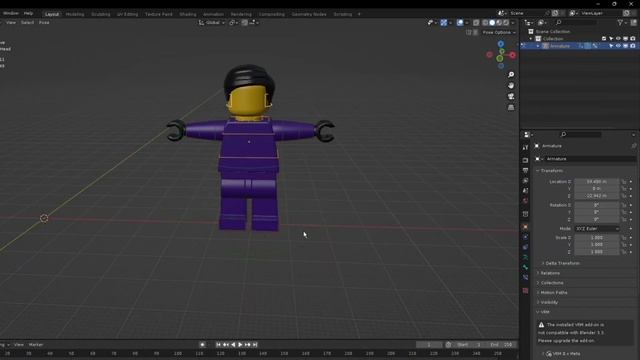Expand Delta Transform panel
The height and width of the screenshot is (360, 640).
(562, 263)
